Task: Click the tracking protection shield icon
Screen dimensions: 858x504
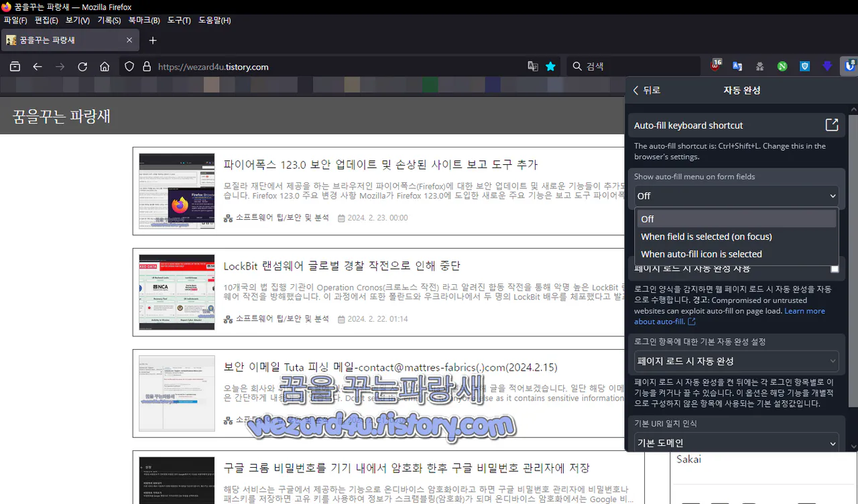Action: click(x=130, y=66)
